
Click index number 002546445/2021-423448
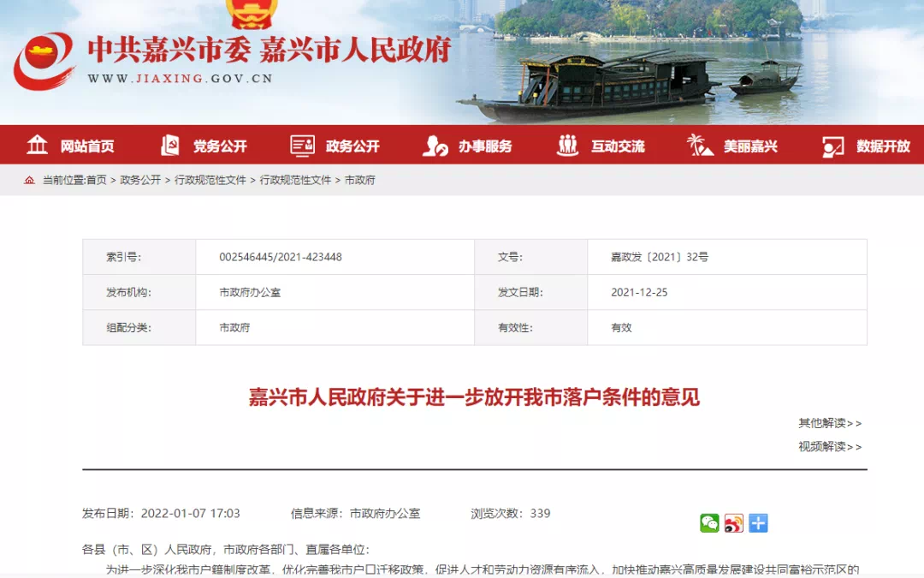point(281,257)
